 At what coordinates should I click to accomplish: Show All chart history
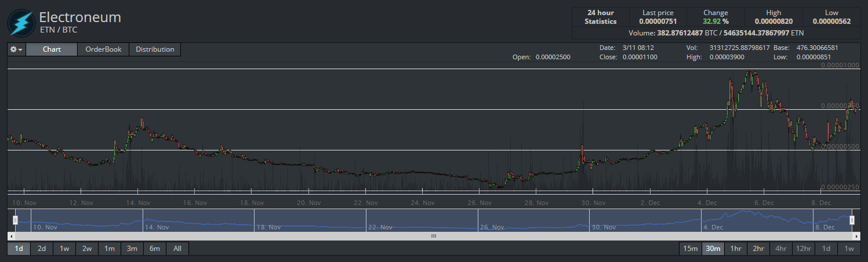[x=177, y=249]
